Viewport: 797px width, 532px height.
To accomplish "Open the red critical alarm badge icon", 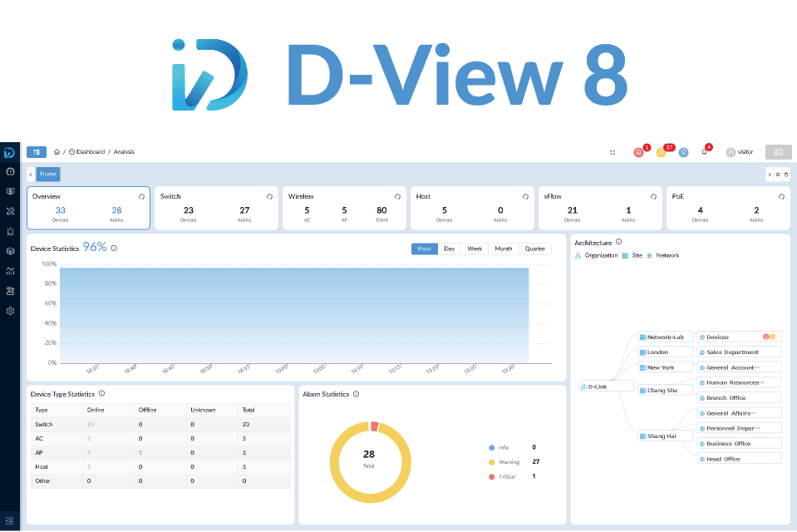I will point(639,152).
